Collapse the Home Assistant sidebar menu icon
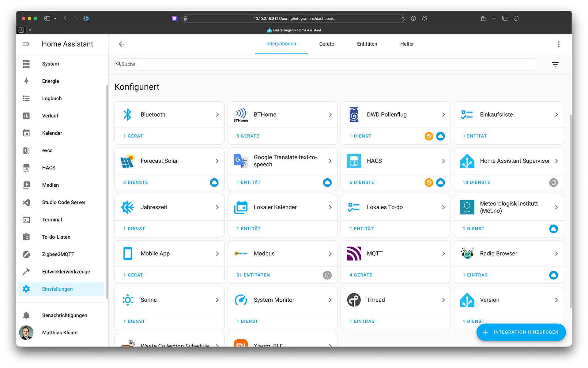The width and height of the screenshot is (588, 368). 26,44
